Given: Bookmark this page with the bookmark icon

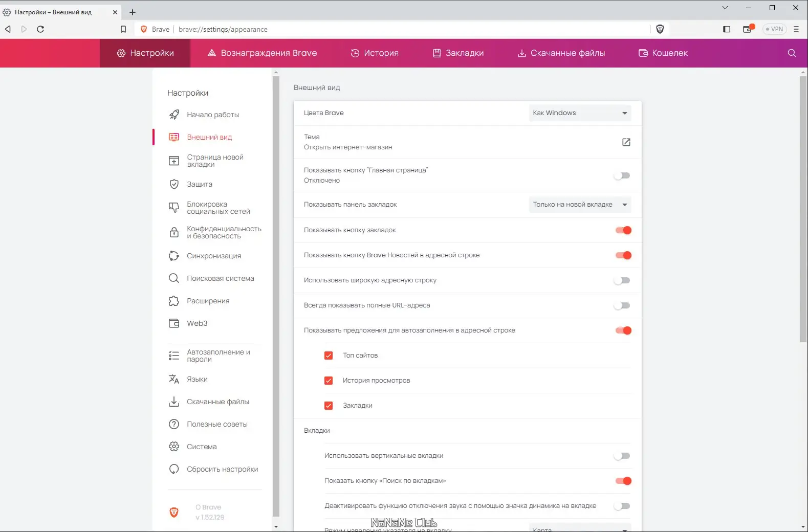Looking at the screenshot, I should [123, 29].
